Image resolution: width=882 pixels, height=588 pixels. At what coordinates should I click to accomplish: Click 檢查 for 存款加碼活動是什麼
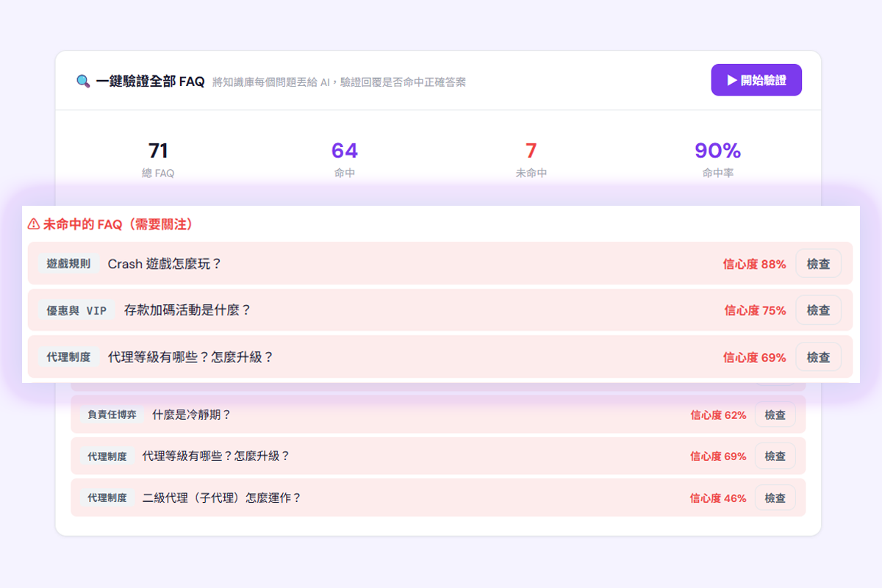(x=818, y=310)
